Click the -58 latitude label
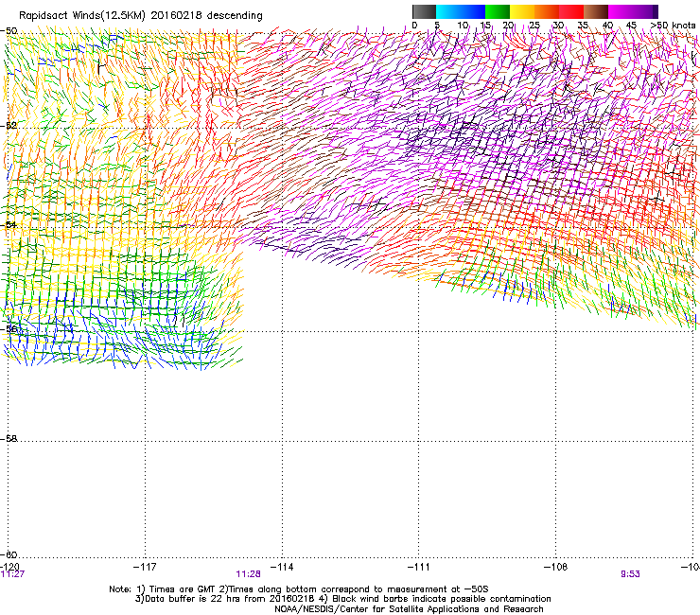The width and height of the screenshot is (700, 615). point(9,439)
